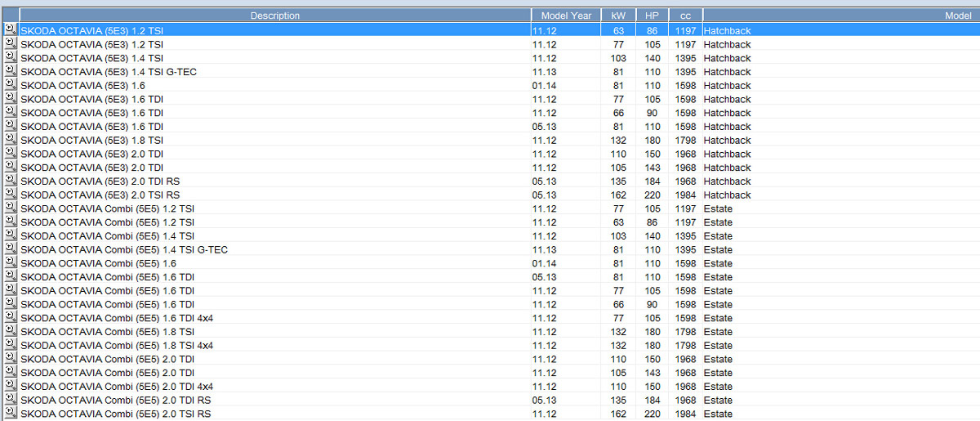The width and height of the screenshot is (980, 421).
Task: Select the row SKODA OCTAVIA (5E3) 2.0 TSI RS
Action: click(490, 195)
